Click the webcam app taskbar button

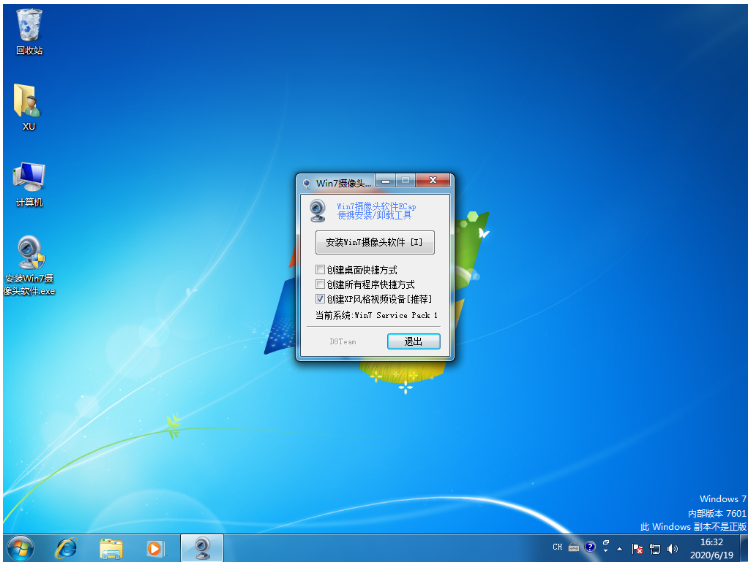tap(201, 548)
